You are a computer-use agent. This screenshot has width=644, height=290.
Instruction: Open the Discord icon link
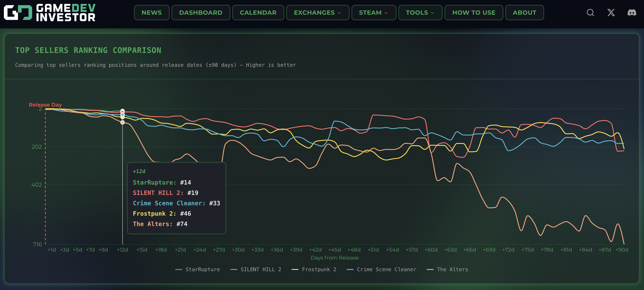[632, 13]
